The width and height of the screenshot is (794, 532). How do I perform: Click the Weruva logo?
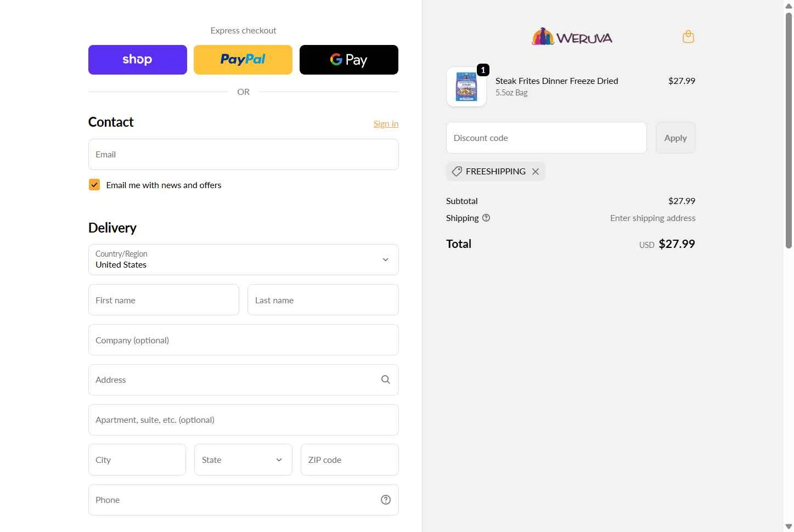tap(572, 37)
